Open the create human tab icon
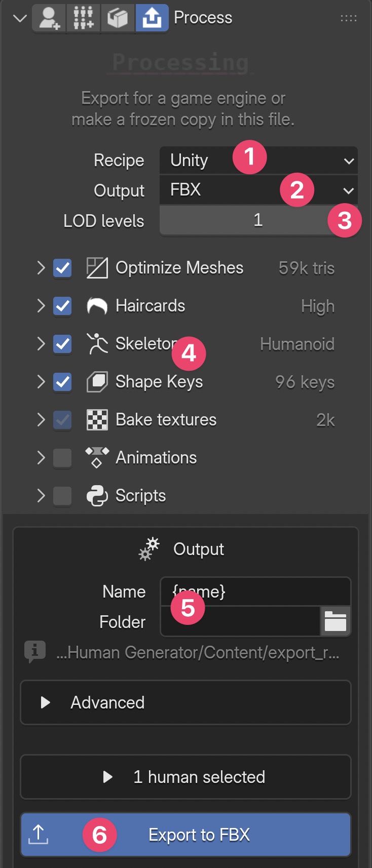372x868 pixels. (x=49, y=18)
